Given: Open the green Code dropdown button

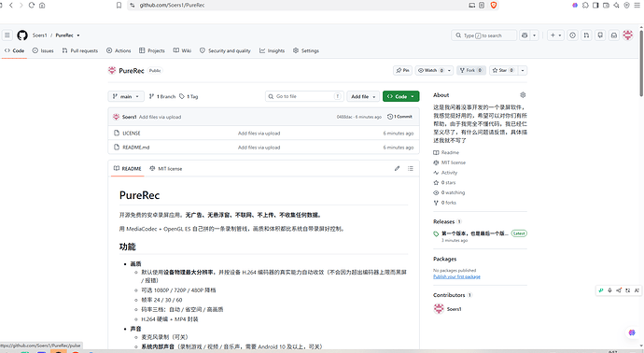Looking at the screenshot, I should click(x=400, y=96).
